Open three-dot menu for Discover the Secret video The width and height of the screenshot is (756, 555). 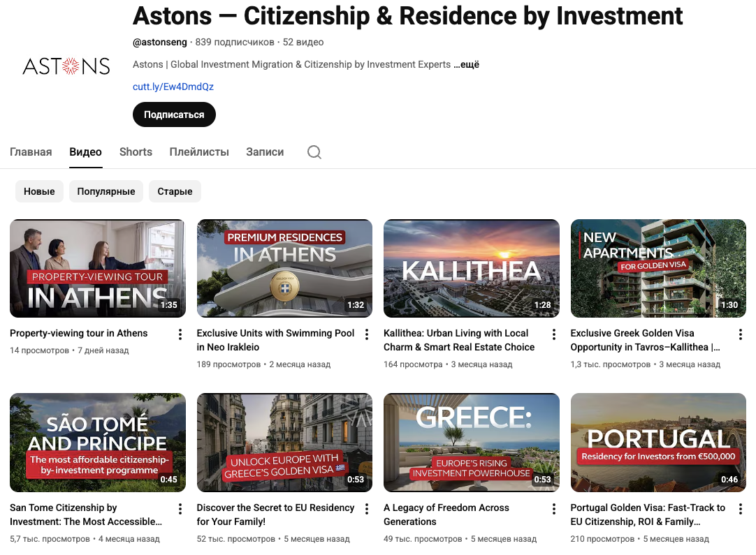[x=367, y=509]
